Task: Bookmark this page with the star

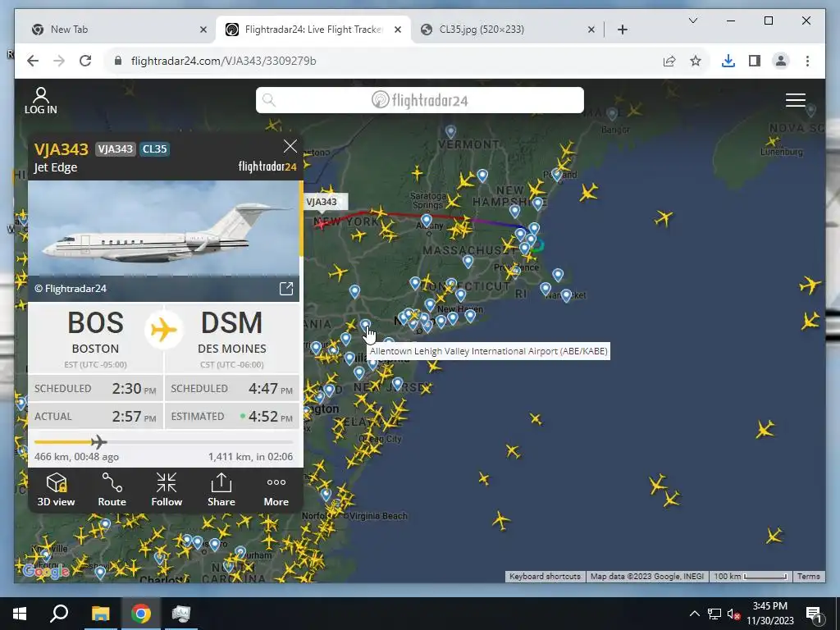Action: 696,61
